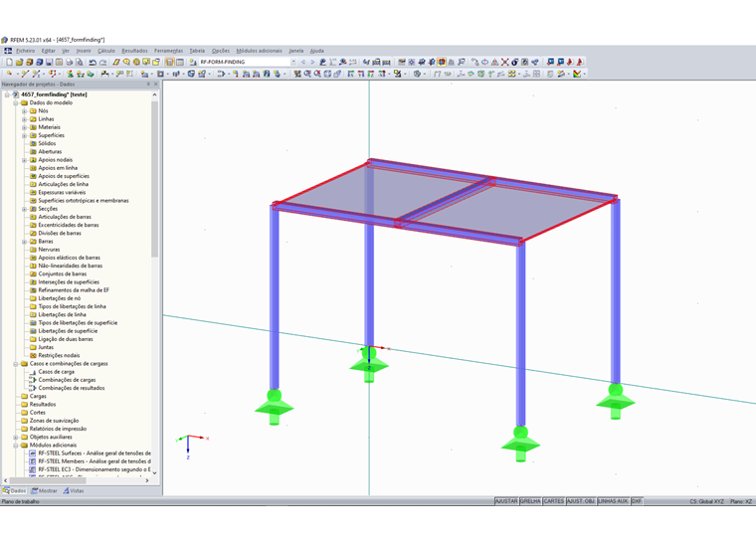Toggle AJUSTAR snap in status bar
Viewport: 756px width, 542px height.
tap(506, 501)
